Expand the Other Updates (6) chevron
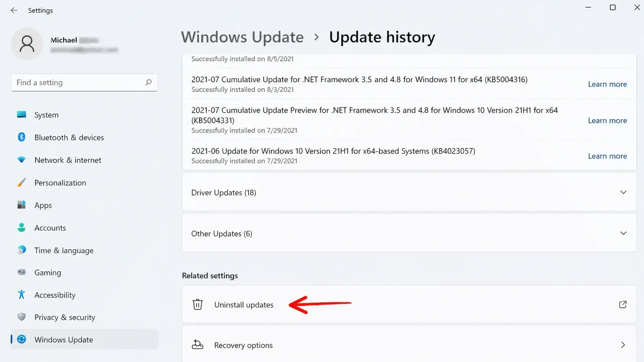The image size is (644, 362). pos(623,234)
